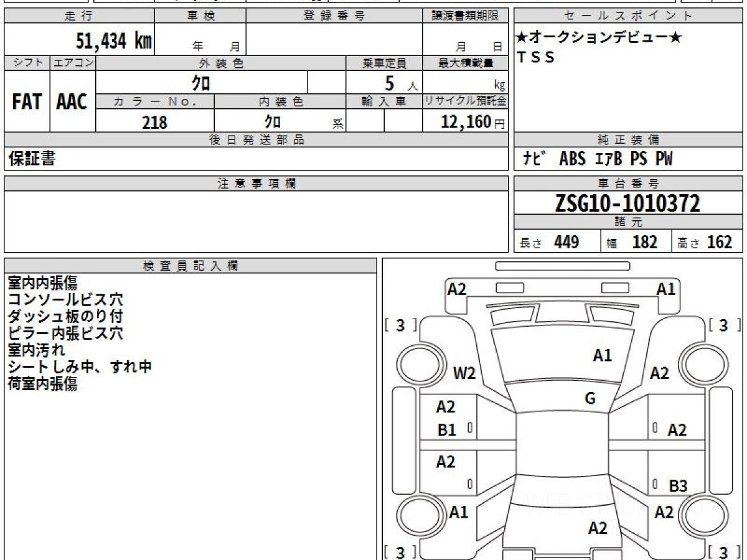Screen dimensions: 747x560
Task: Click the エアコン header cell
Action: [73, 63]
